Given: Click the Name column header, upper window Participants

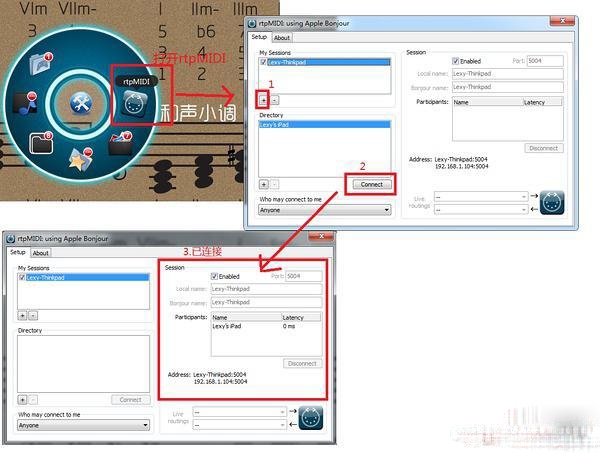Looking at the screenshot, I should coord(488,102).
